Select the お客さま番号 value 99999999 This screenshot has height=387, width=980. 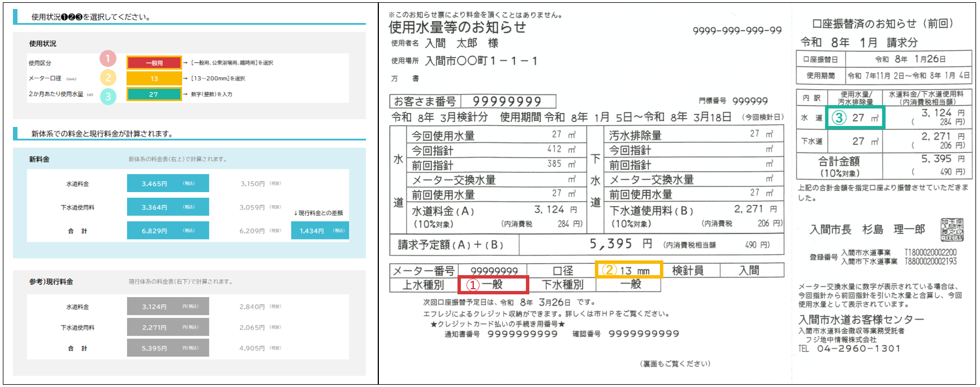coord(507,102)
